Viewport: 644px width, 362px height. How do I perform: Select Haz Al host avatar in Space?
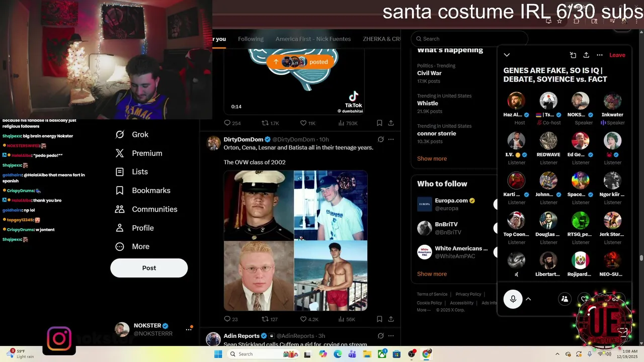pyautogui.click(x=516, y=101)
